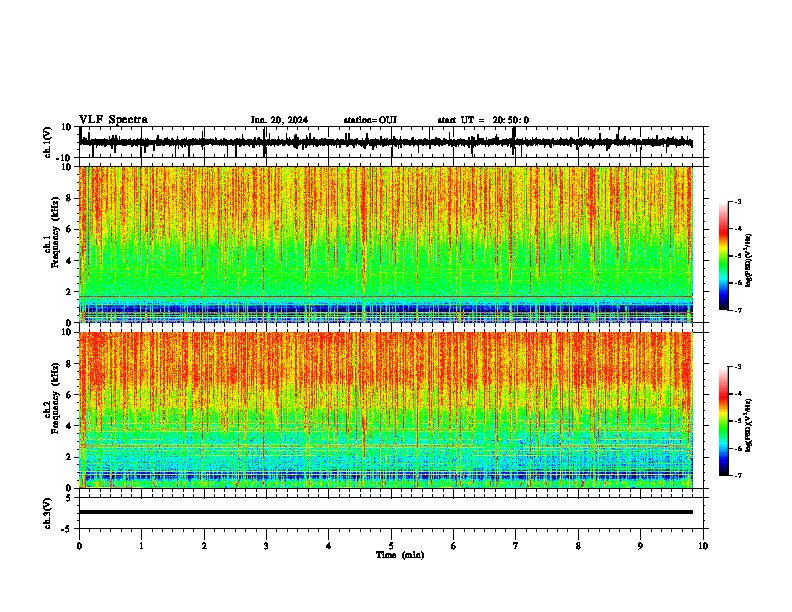
Task: Click the thick black ch.3 voltage line
Action: click(x=386, y=512)
